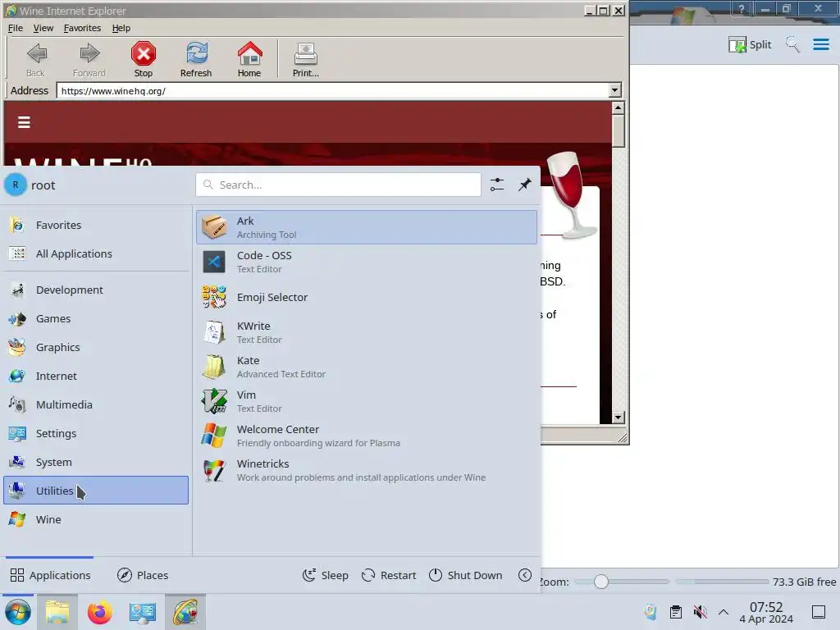Select Wine category
Screen dimensions: 840x630
(x=96, y=519)
